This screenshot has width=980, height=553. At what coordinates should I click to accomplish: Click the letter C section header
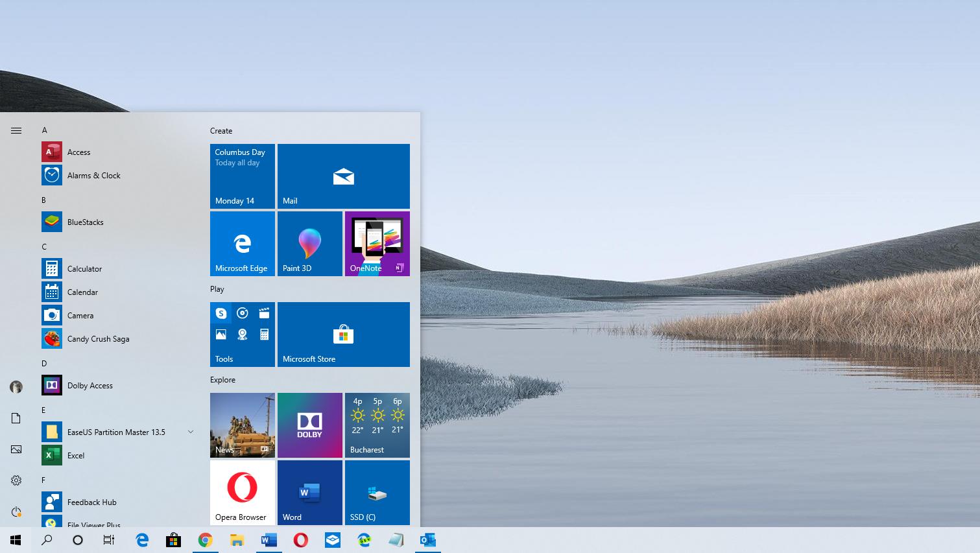[44, 247]
